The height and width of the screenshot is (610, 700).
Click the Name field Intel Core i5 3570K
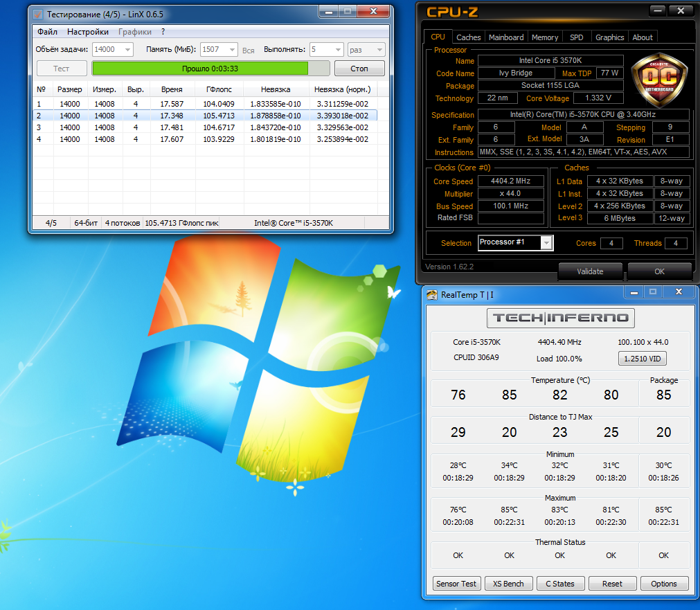(x=550, y=60)
